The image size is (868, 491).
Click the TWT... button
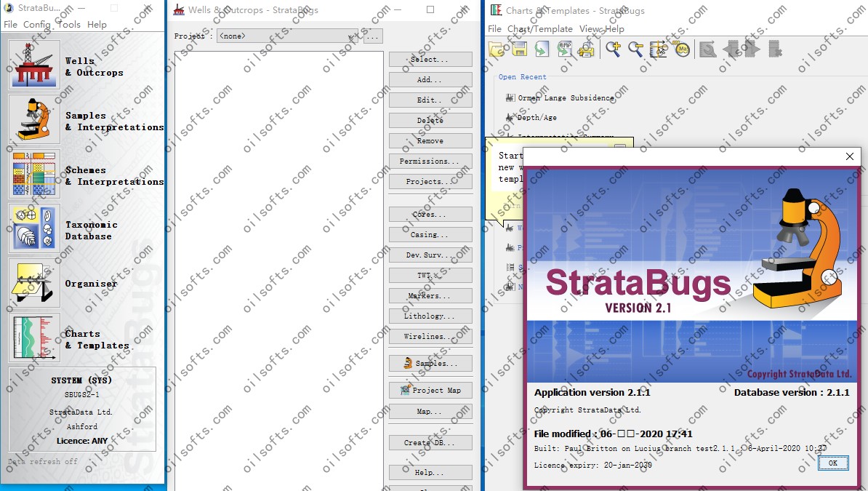click(x=430, y=276)
